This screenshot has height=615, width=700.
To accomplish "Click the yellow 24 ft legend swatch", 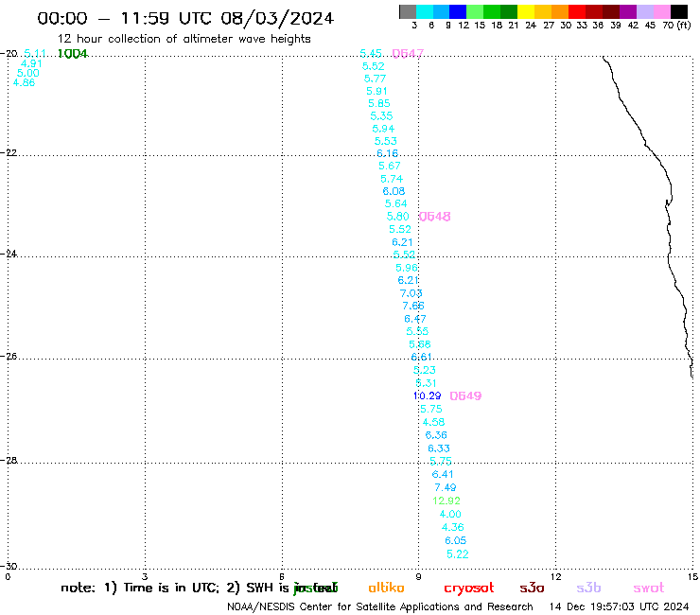I will tap(525, 11).
